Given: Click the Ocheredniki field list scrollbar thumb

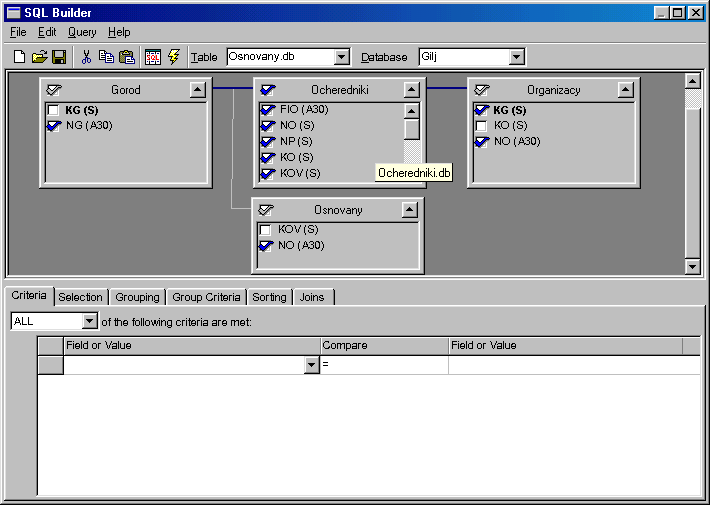Looking at the screenshot, I should [412, 129].
